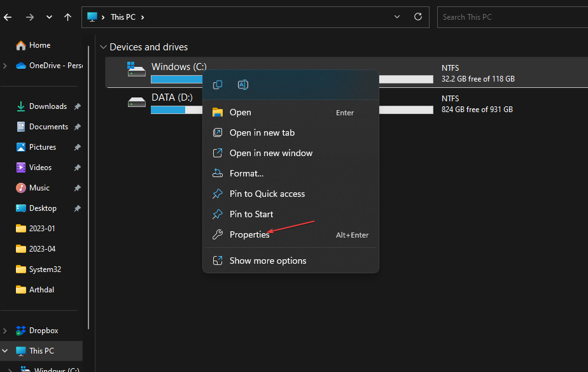Screen dimensions: 588x372
Task: Open the Arthdal folder from the sidebar
Action: [41, 289]
